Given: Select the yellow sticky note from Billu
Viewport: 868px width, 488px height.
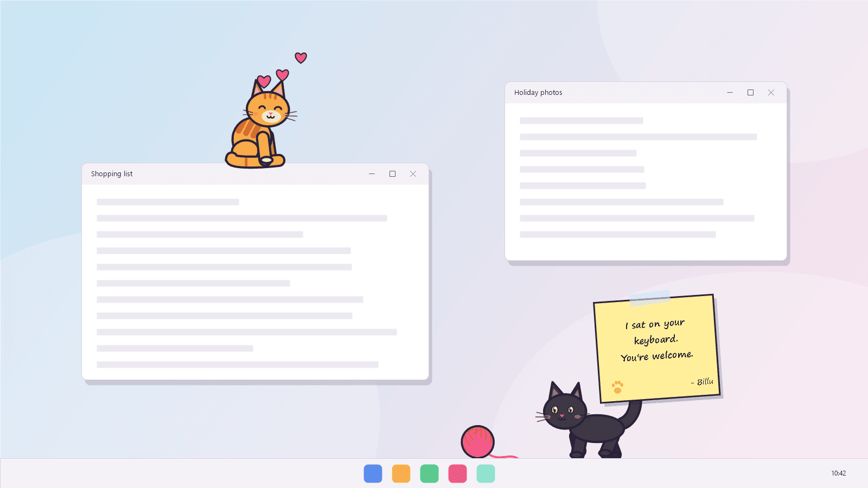Looking at the screenshot, I should 657,349.
